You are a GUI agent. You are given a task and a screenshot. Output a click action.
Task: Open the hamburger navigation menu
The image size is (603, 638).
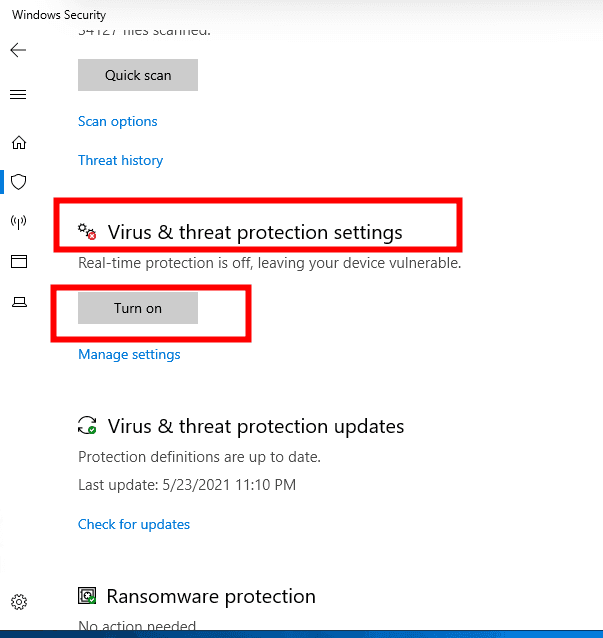[x=18, y=95]
